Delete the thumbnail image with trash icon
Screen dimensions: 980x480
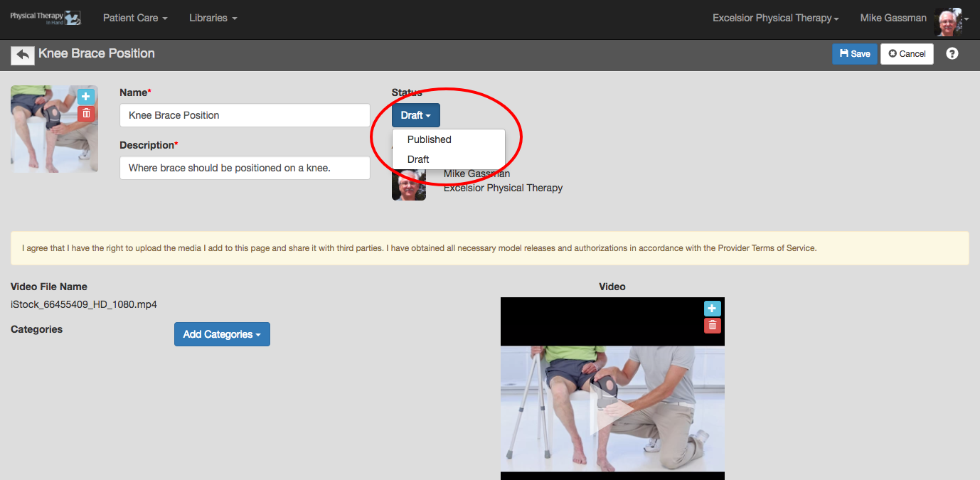click(86, 113)
